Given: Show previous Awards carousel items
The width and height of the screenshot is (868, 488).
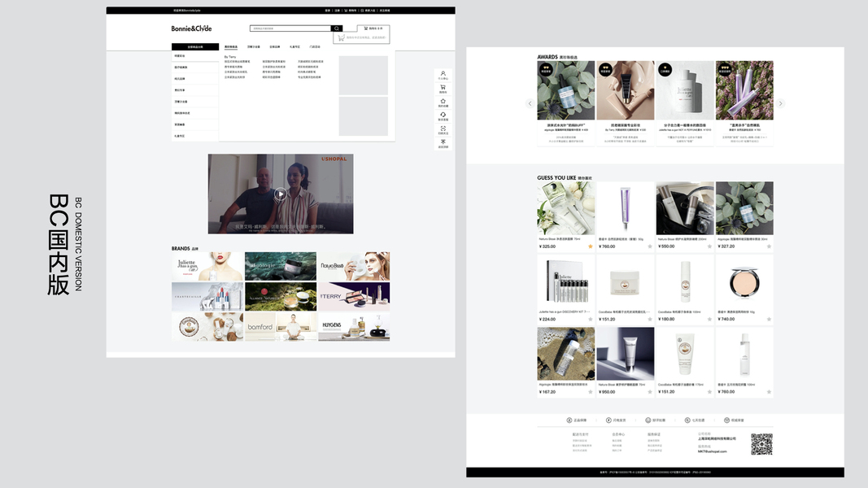Looking at the screenshot, I should [x=530, y=103].
